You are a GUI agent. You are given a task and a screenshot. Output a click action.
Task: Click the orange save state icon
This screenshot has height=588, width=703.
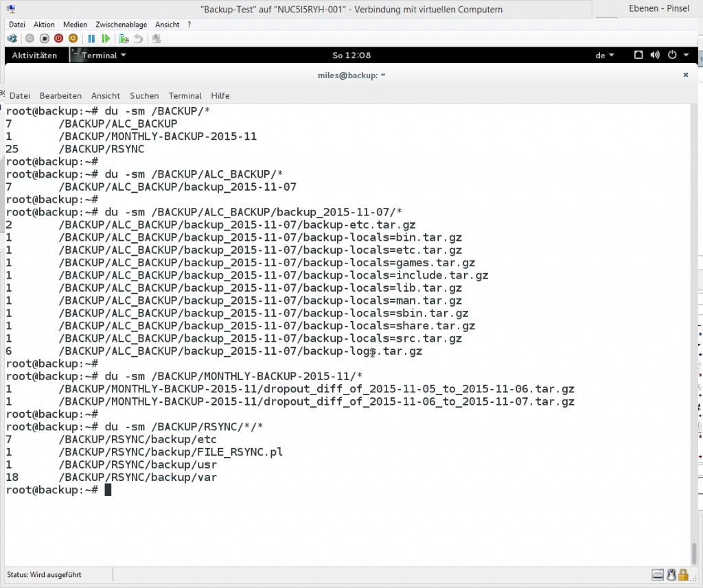(73, 38)
